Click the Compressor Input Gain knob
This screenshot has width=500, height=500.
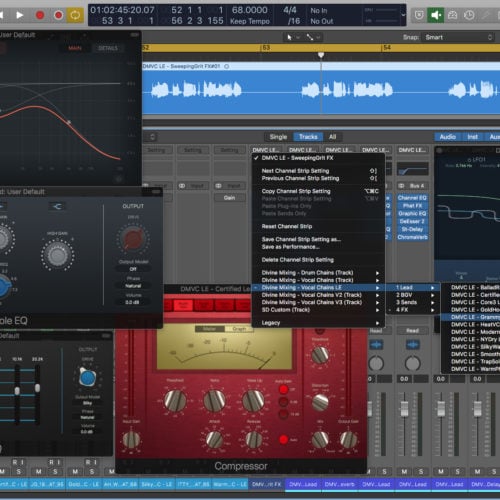point(131,439)
